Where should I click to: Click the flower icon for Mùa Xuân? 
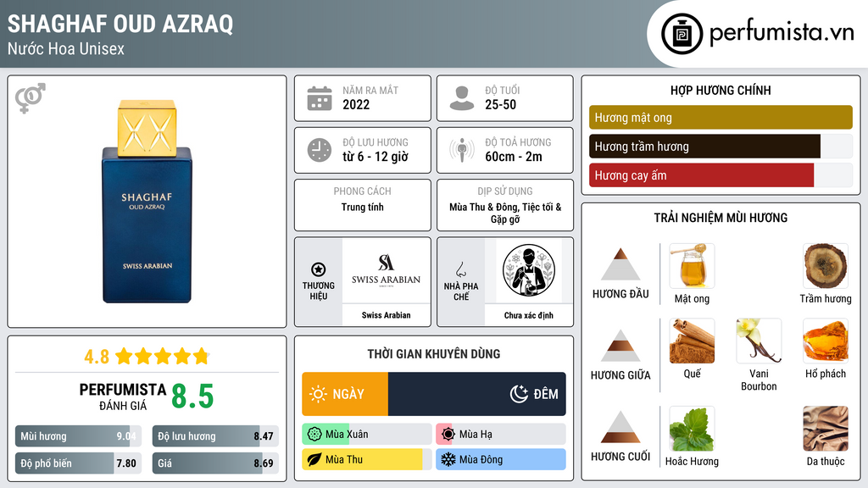(314, 435)
